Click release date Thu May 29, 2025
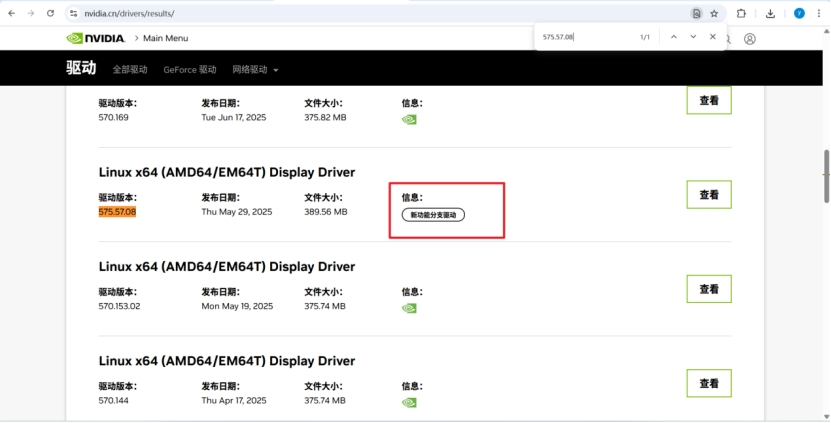831x423 pixels. pos(237,212)
